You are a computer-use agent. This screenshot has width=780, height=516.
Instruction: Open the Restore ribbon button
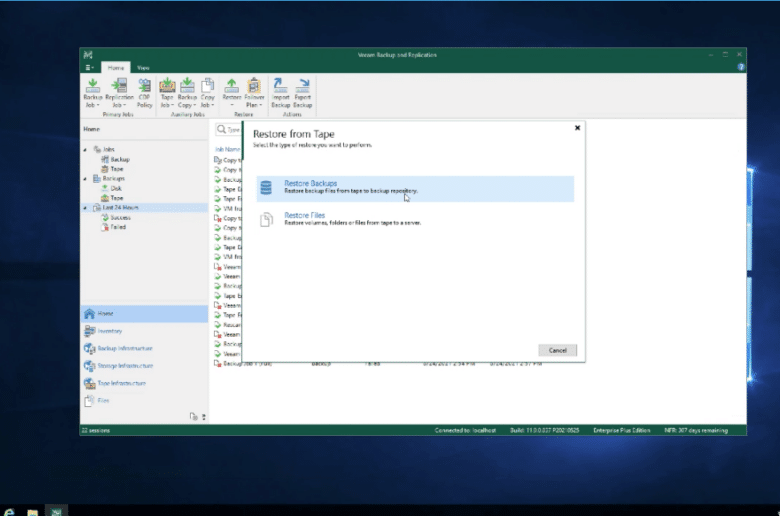[231, 93]
